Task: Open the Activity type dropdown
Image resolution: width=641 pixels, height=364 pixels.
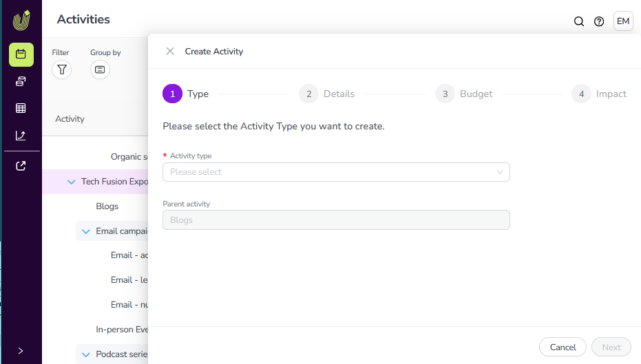Action: pyautogui.click(x=336, y=172)
